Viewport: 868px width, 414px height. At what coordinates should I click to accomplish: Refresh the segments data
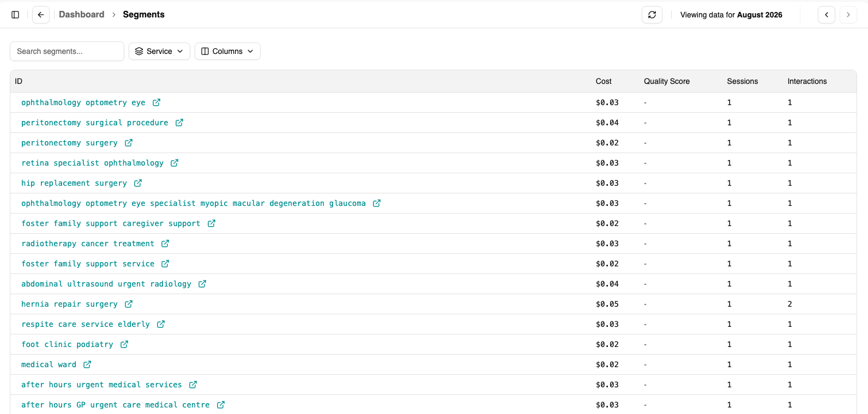652,15
